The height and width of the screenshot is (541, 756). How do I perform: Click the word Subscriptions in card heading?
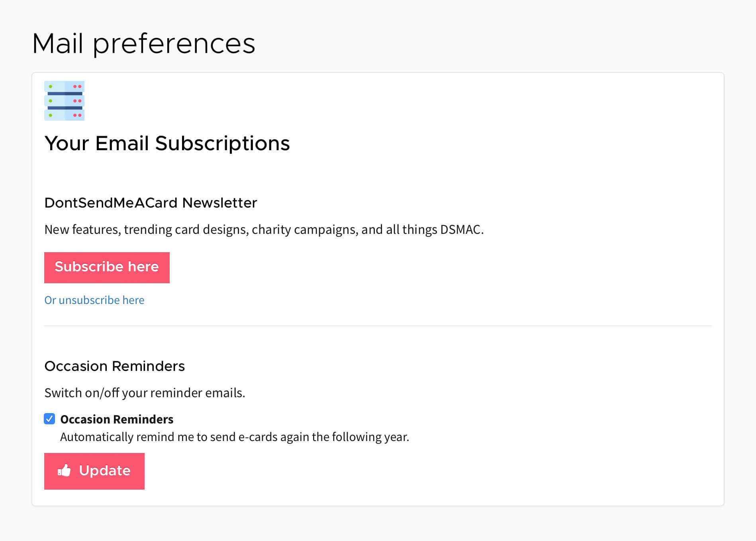222,143
